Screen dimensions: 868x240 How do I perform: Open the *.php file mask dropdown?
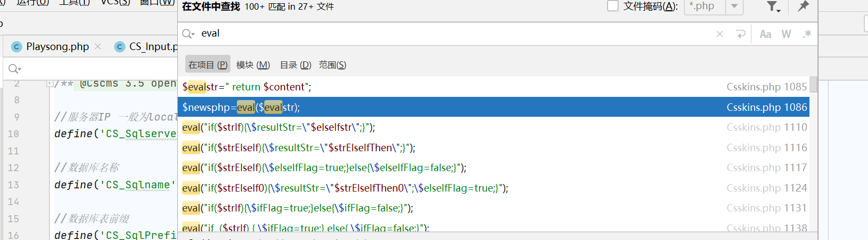(x=734, y=6)
